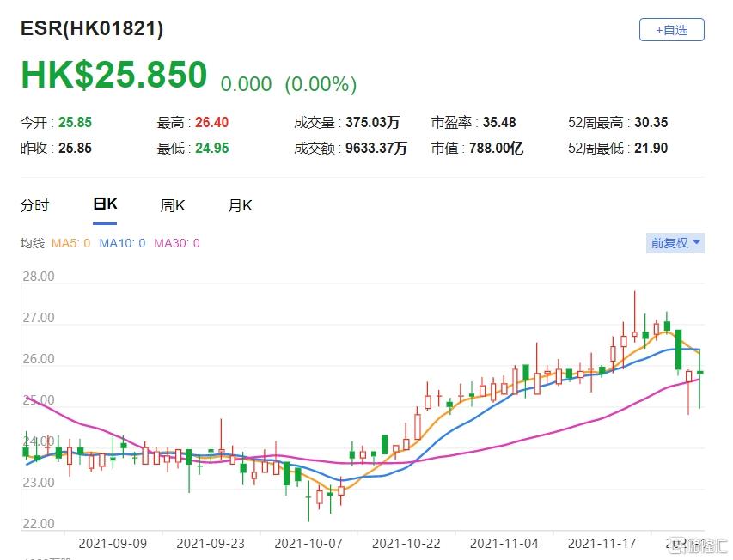Toggle the MA5 moving average label
Viewport: 733px width, 560px height.
pos(70,243)
